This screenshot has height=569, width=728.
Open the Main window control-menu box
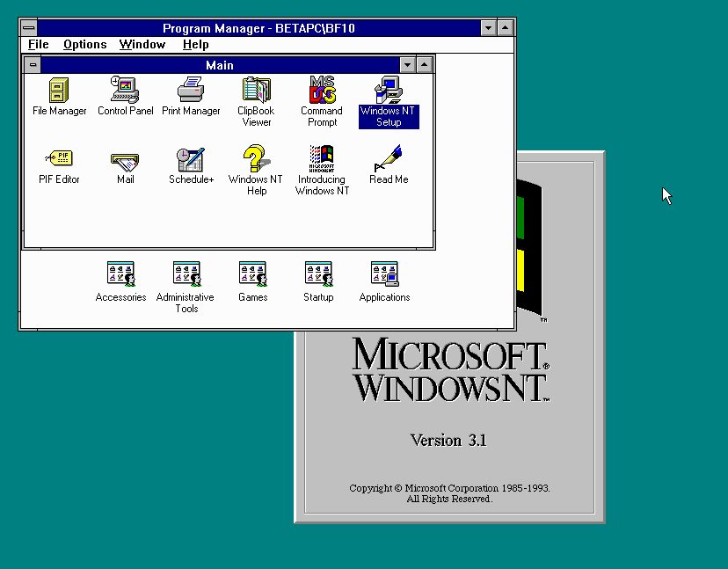(x=33, y=65)
